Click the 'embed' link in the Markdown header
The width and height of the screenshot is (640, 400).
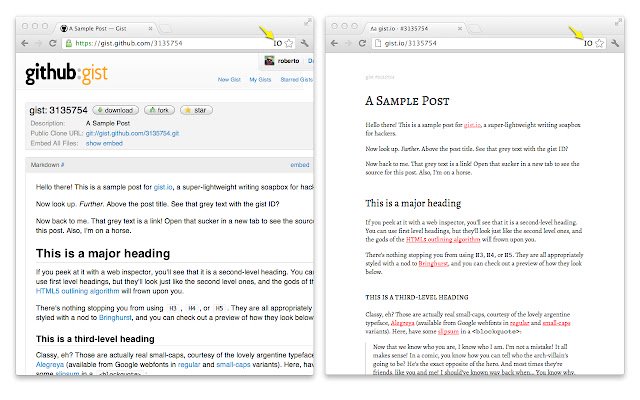pos(300,165)
